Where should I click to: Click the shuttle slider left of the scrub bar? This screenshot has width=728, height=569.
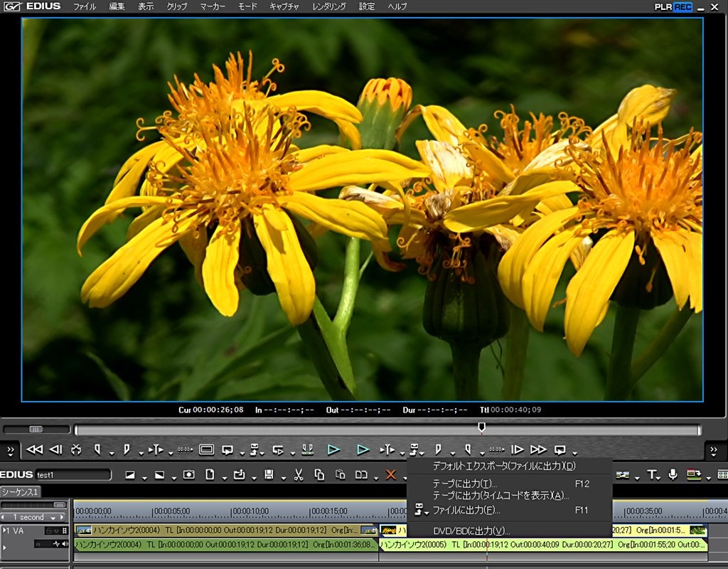36,429
